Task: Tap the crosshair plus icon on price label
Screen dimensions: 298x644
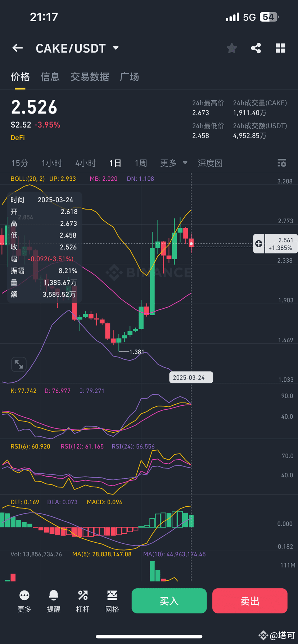Action: point(258,244)
